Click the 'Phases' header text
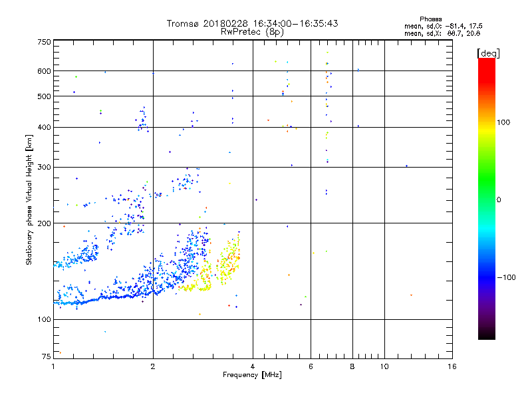Image resolution: width=532 pixels, height=399 pixels. pos(430,19)
